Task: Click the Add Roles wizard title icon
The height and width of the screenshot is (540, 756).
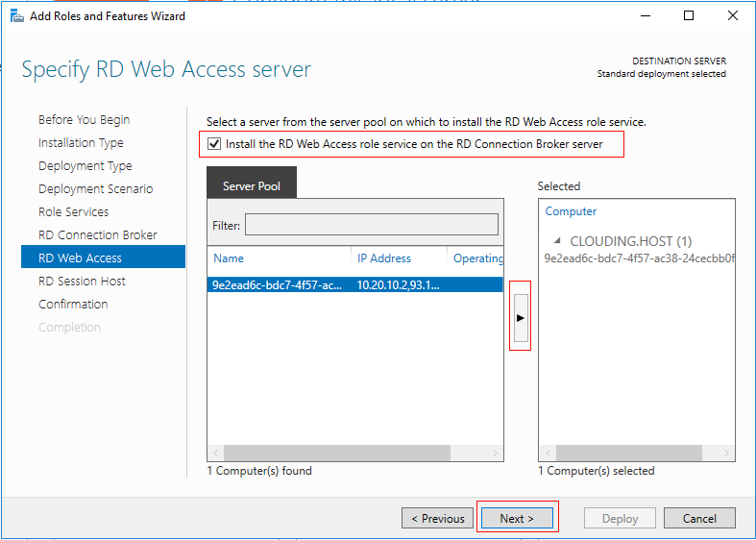Action: (x=17, y=16)
